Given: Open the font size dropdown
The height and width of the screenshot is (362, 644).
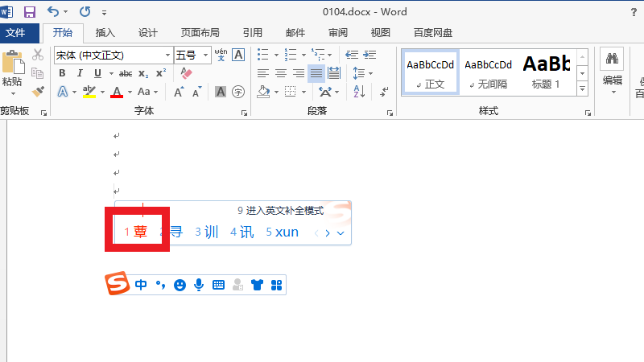Looking at the screenshot, I should coord(206,55).
